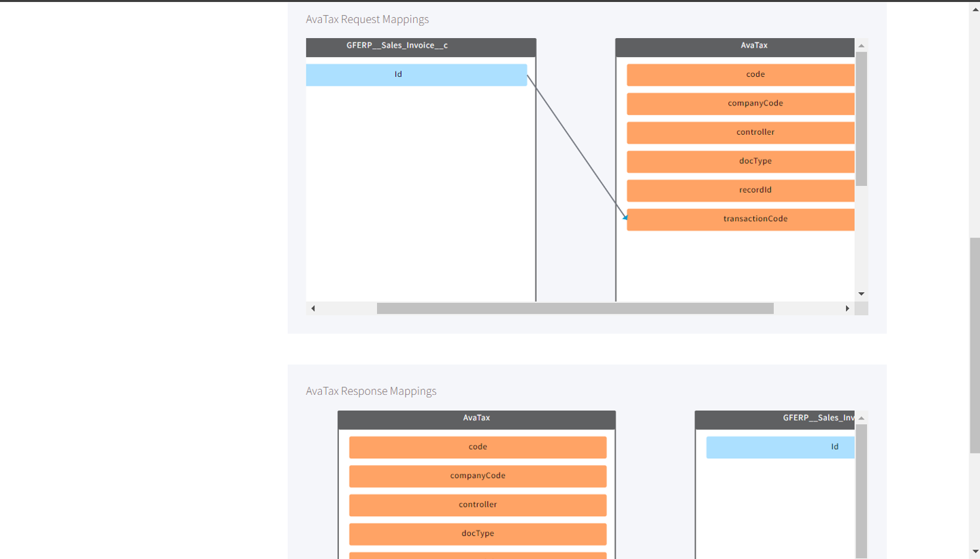The height and width of the screenshot is (559, 980).
Task: Select docType in Response Mappings AvaTax box
Action: 478,534
